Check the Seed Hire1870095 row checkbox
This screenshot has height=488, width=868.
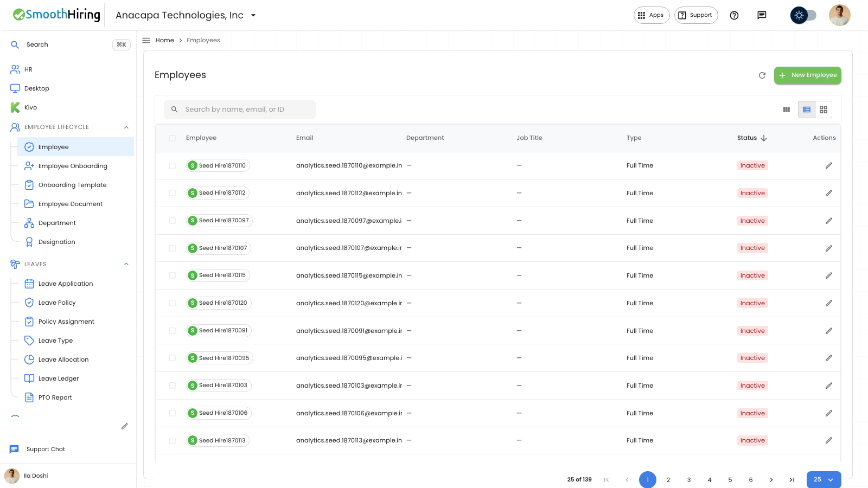point(173,358)
